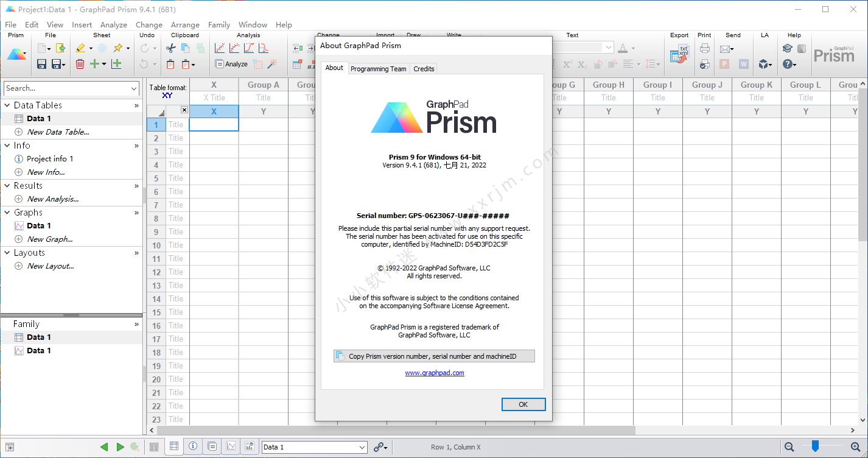Click the Data tables grid icon in status bar

(x=174, y=446)
